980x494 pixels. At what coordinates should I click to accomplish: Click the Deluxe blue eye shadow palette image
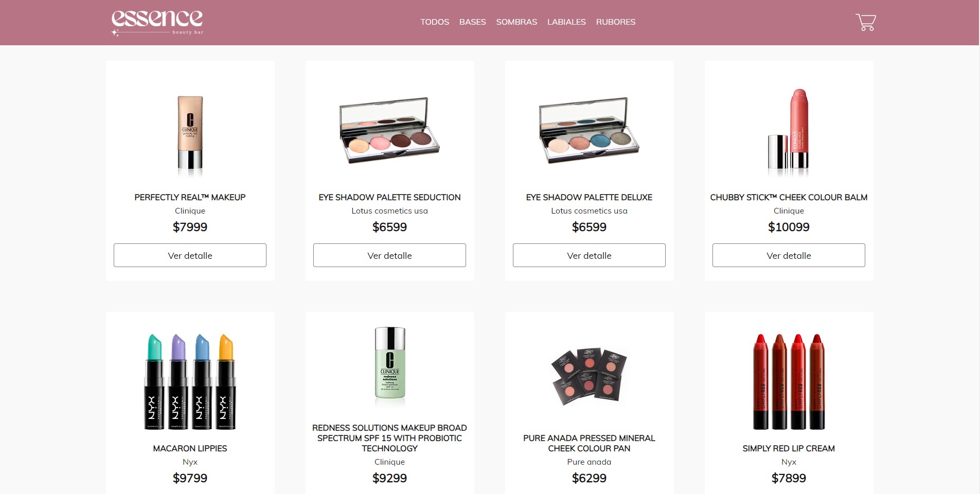tap(589, 131)
